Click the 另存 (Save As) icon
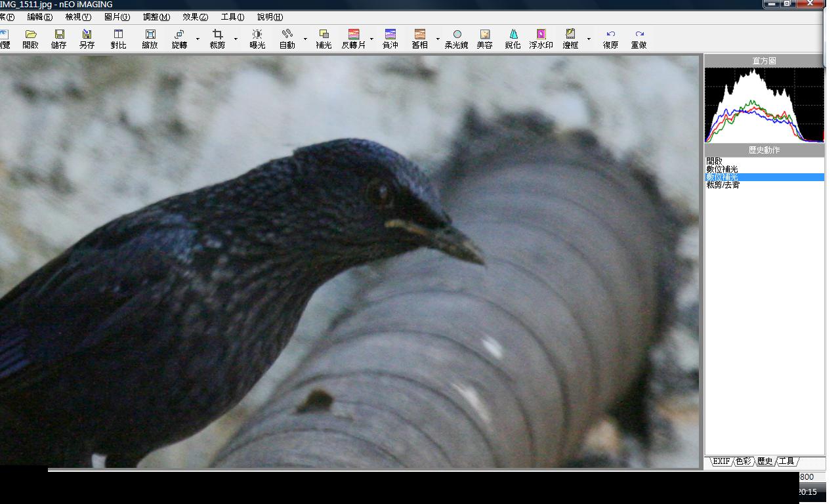The width and height of the screenshot is (840, 504). tap(87, 39)
